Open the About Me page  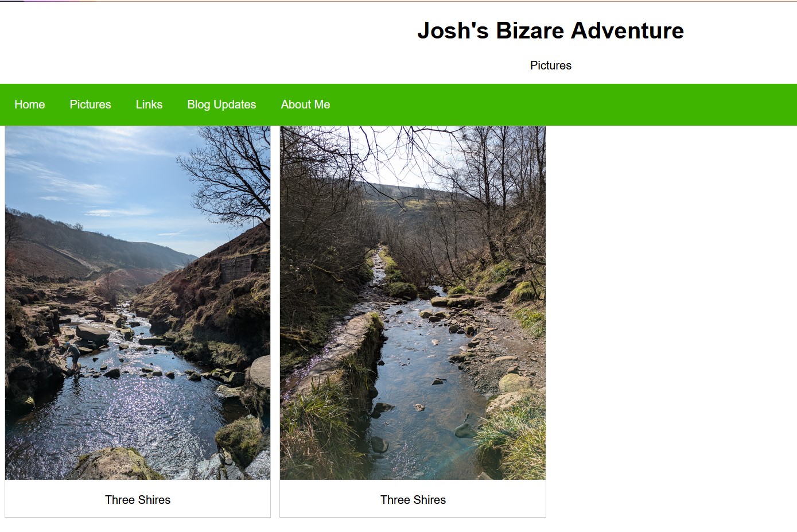tap(305, 104)
